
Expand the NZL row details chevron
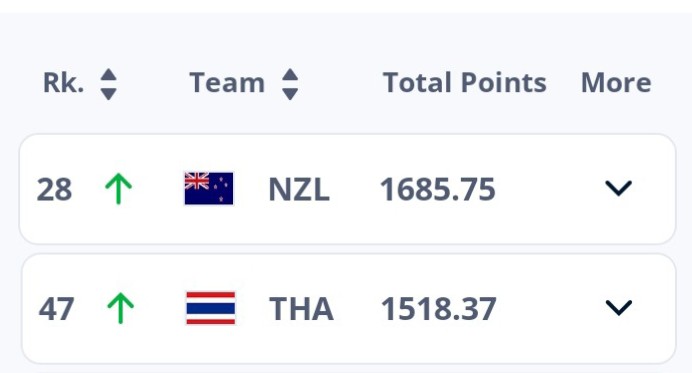tap(618, 188)
